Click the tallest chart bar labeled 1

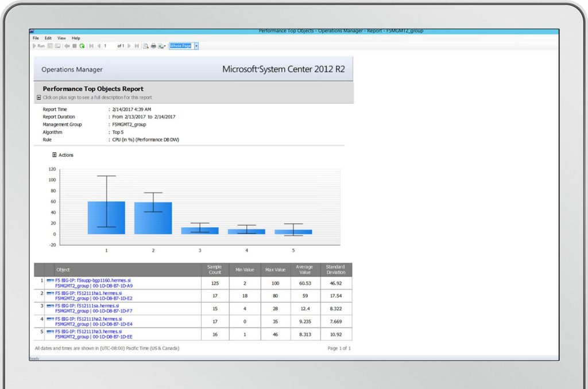(x=106, y=217)
